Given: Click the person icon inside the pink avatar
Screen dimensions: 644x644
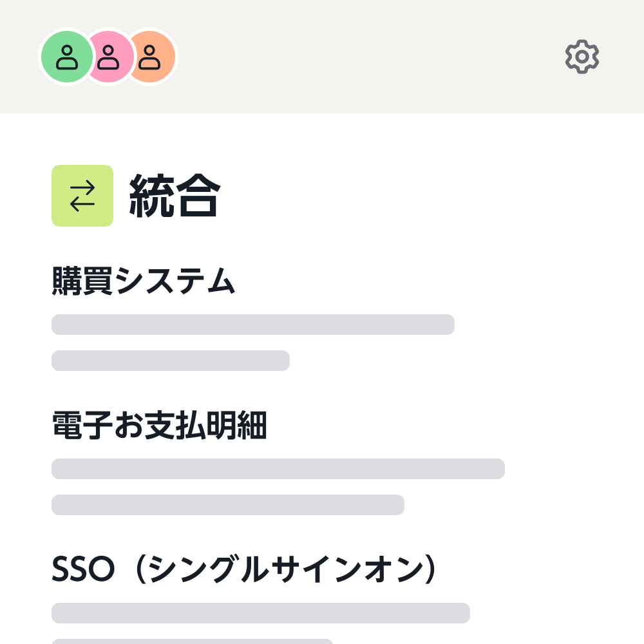Looking at the screenshot, I should pyautogui.click(x=109, y=57).
